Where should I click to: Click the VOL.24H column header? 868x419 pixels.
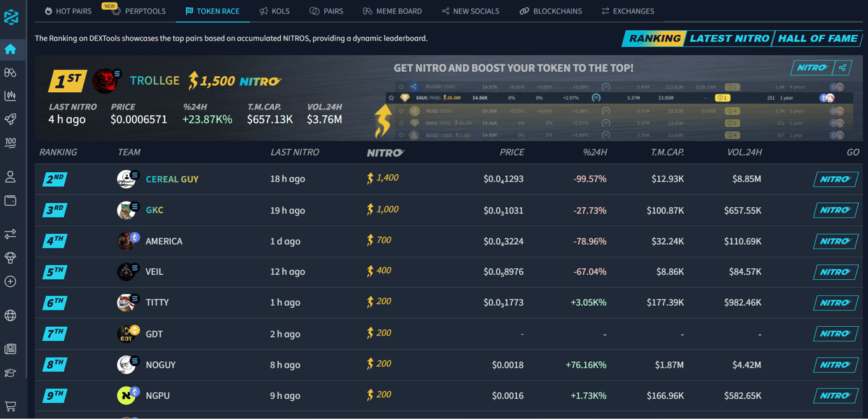click(744, 152)
